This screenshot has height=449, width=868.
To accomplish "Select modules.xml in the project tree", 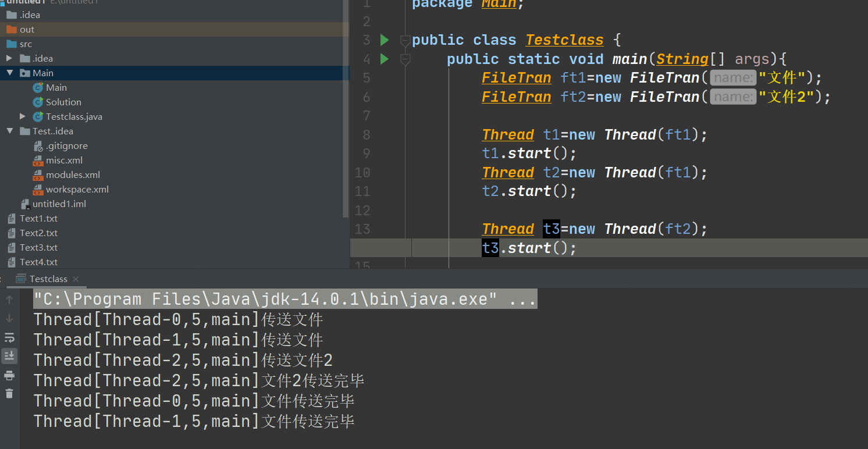I will coord(66,174).
